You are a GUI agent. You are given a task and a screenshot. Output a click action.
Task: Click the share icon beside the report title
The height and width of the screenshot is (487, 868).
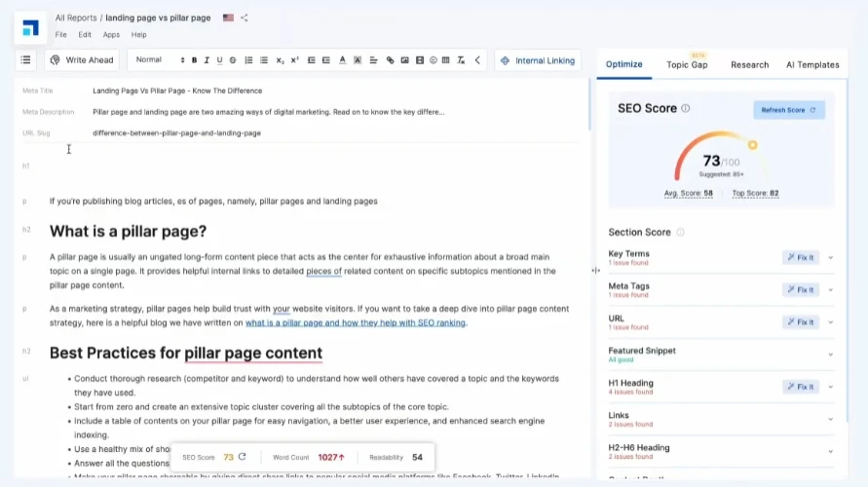tap(245, 18)
